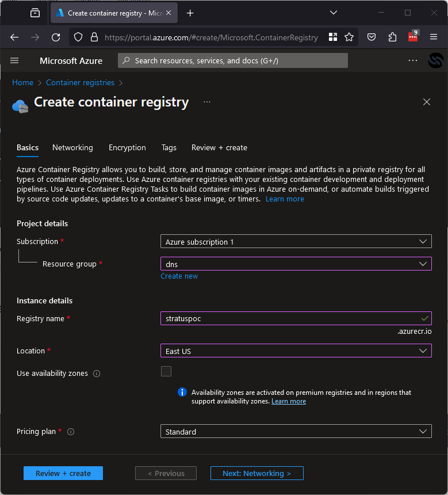Go back to previous page

coord(14,37)
